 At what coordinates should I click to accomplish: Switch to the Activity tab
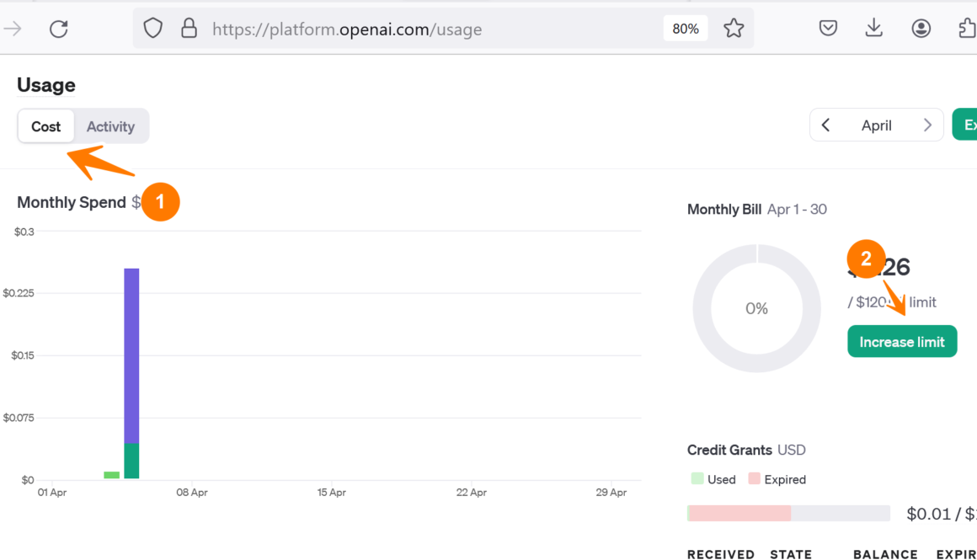[110, 126]
